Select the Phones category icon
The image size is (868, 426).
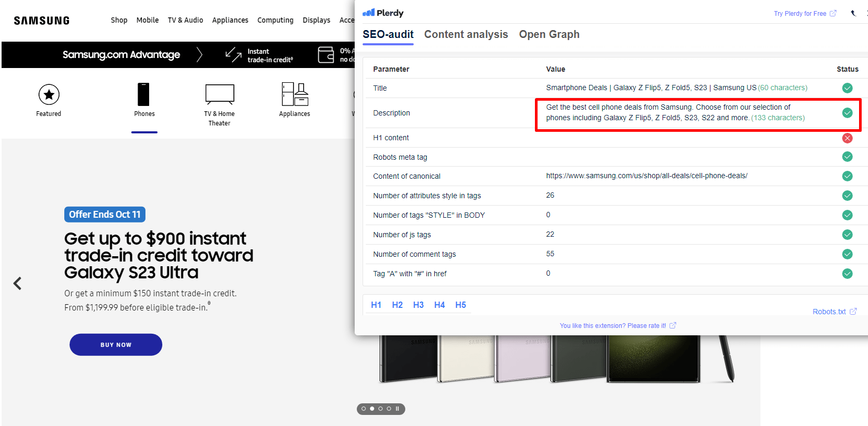point(143,95)
